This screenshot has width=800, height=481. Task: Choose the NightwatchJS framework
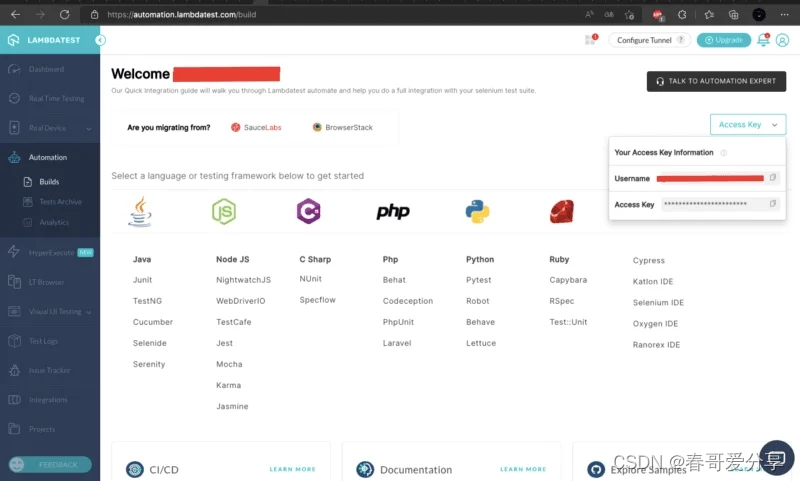click(243, 280)
